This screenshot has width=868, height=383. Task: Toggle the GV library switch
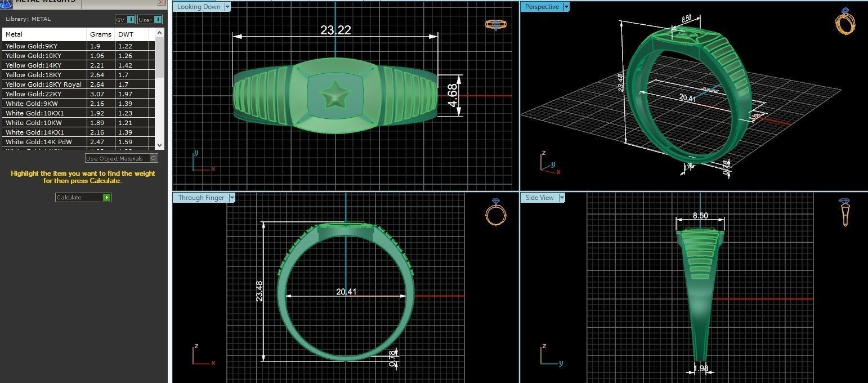(x=125, y=20)
